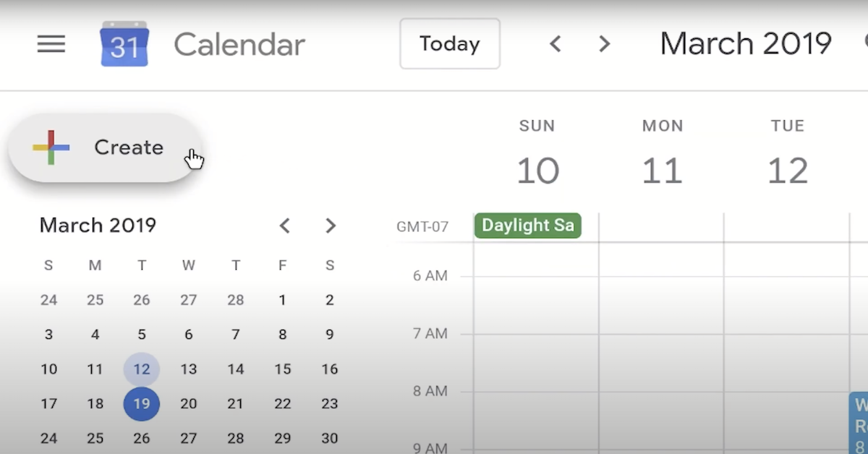Screen dimensions: 868x454
Task: Open the hamburger main menu
Action: (51, 44)
